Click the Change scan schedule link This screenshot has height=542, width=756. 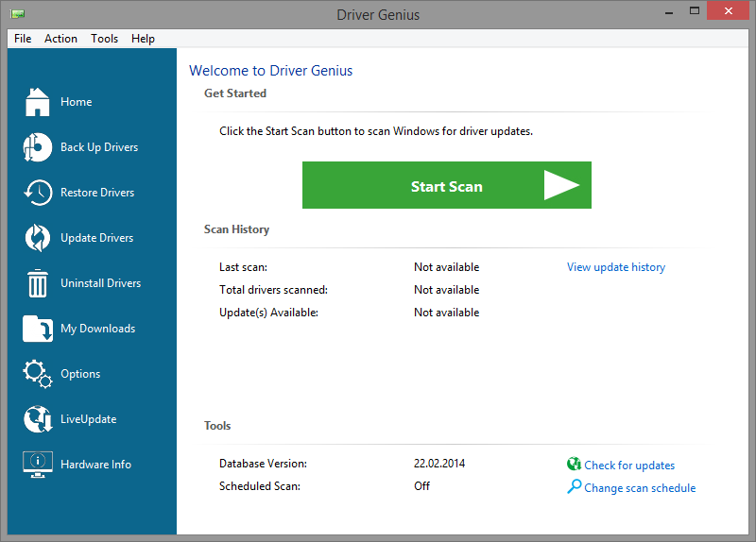(640, 488)
